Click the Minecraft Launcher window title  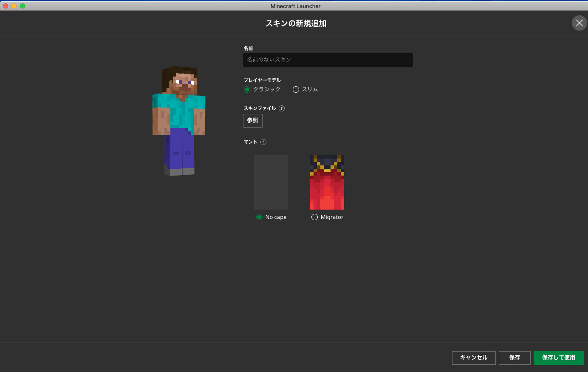click(296, 6)
